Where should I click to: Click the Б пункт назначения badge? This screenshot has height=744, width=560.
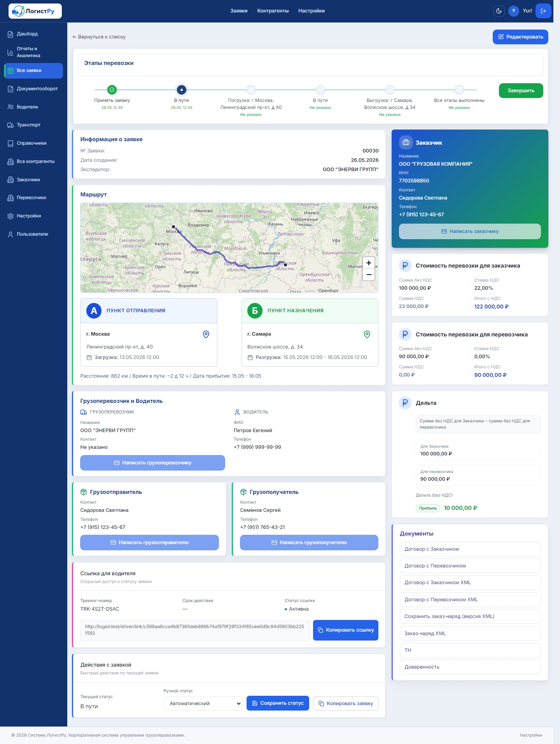pos(255,311)
